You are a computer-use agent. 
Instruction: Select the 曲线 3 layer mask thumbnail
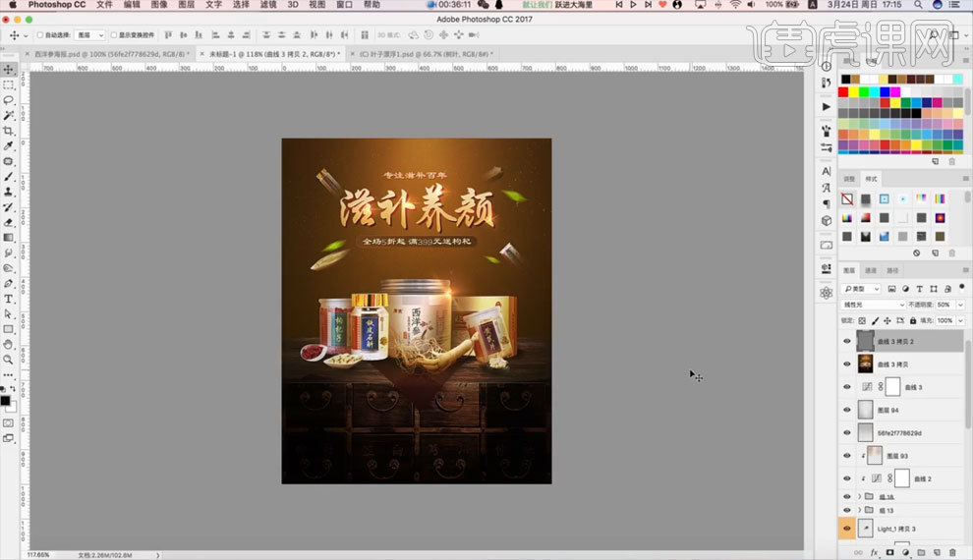pos(892,387)
